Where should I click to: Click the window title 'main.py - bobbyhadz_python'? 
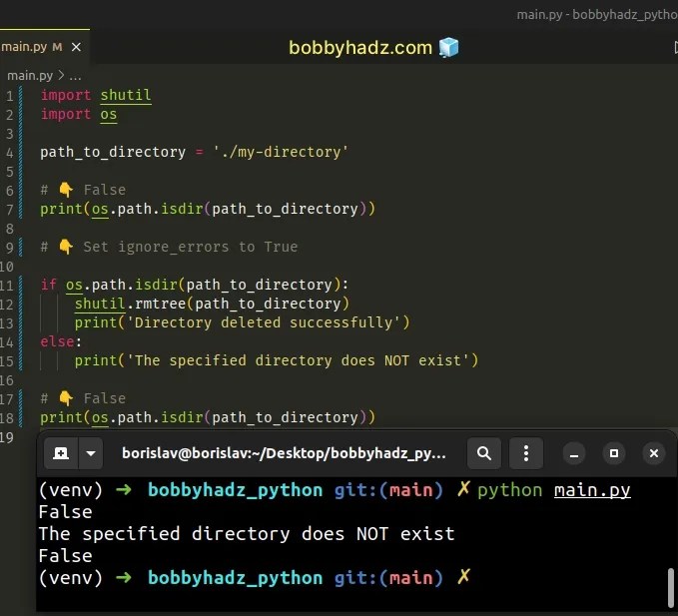[597, 15]
